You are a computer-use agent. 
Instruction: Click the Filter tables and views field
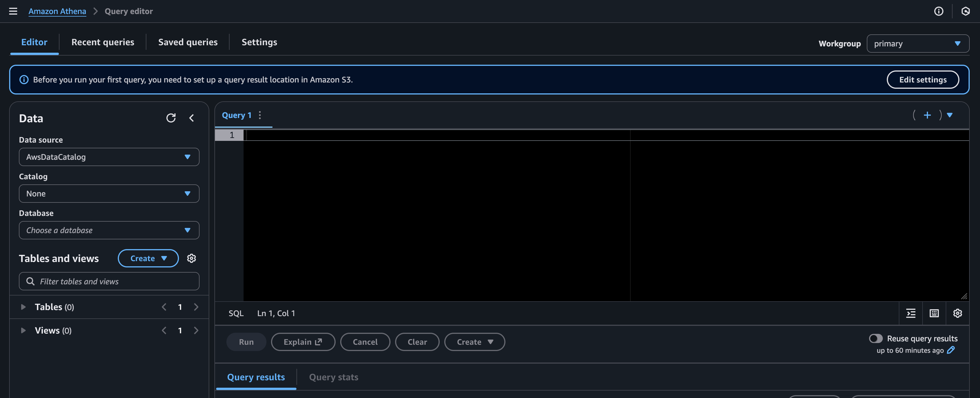[109, 281]
